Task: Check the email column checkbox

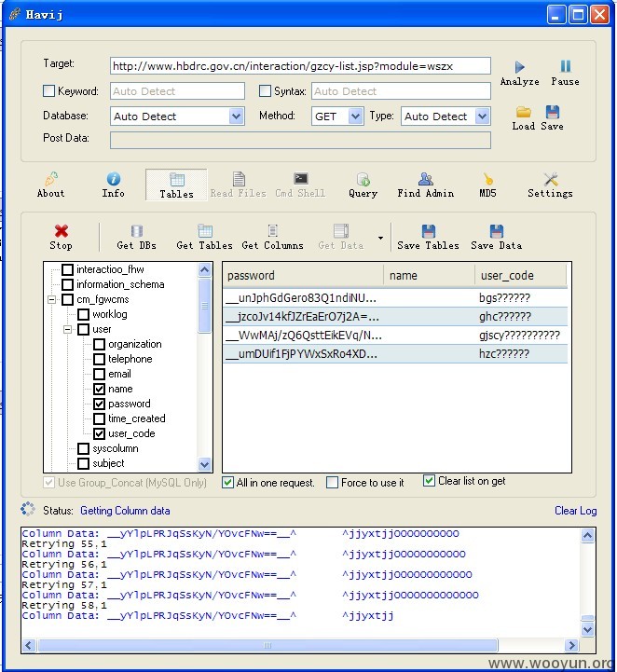Action: (100, 374)
